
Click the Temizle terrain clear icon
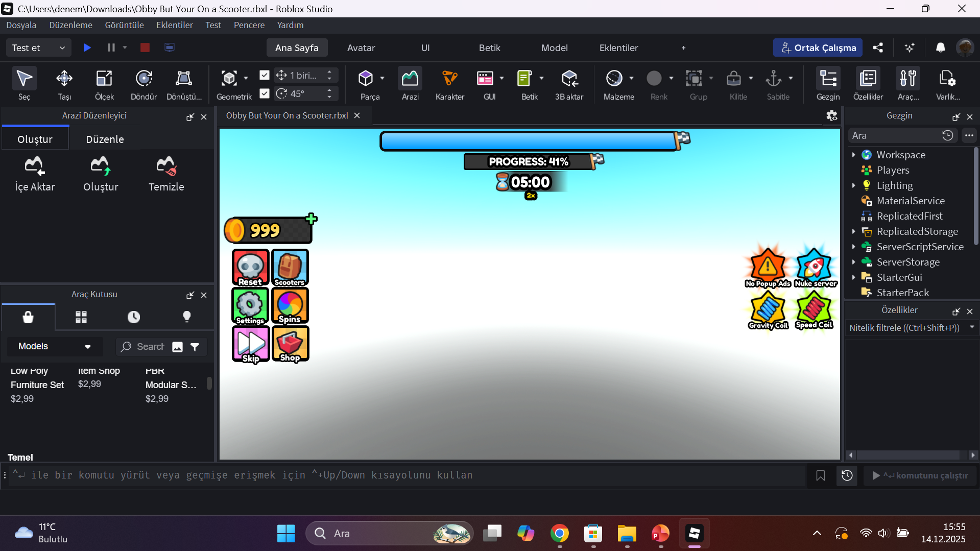pyautogui.click(x=166, y=175)
